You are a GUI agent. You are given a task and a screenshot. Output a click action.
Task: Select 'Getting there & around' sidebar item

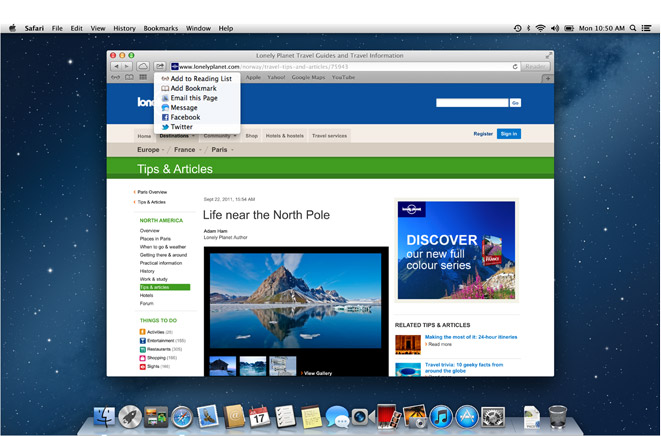[x=163, y=255]
